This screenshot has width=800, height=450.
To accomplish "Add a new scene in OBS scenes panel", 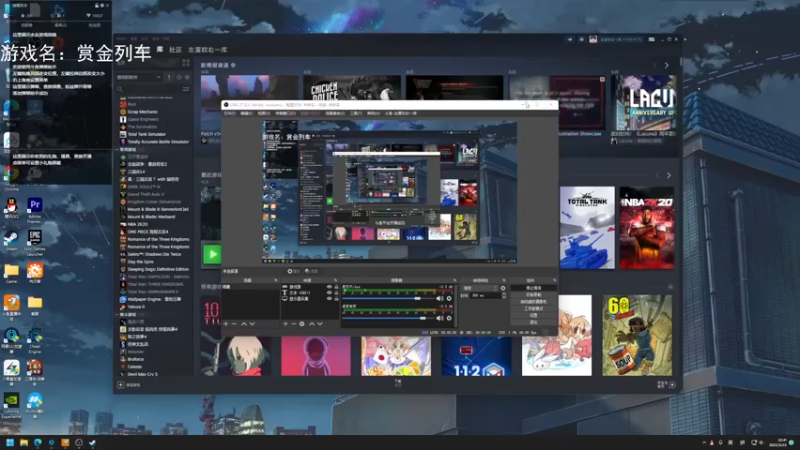I will [226, 323].
